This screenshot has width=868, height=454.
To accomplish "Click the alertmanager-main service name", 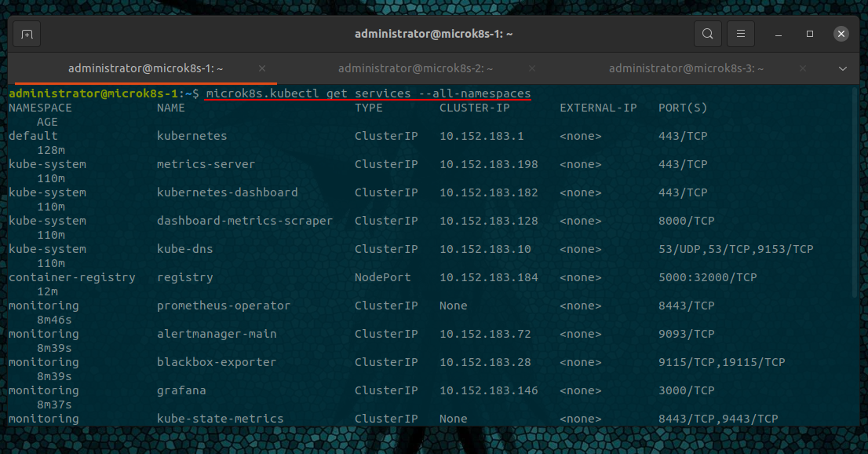I will (x=217, y=334).
